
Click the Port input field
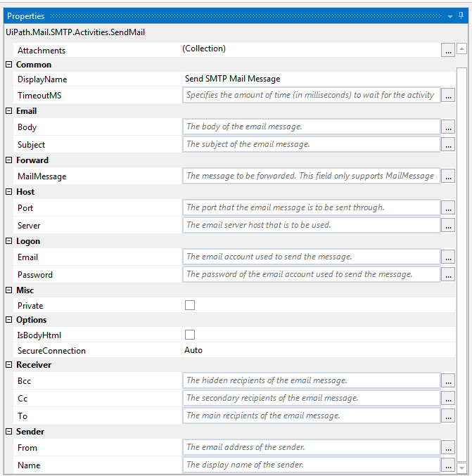[312, 207]
